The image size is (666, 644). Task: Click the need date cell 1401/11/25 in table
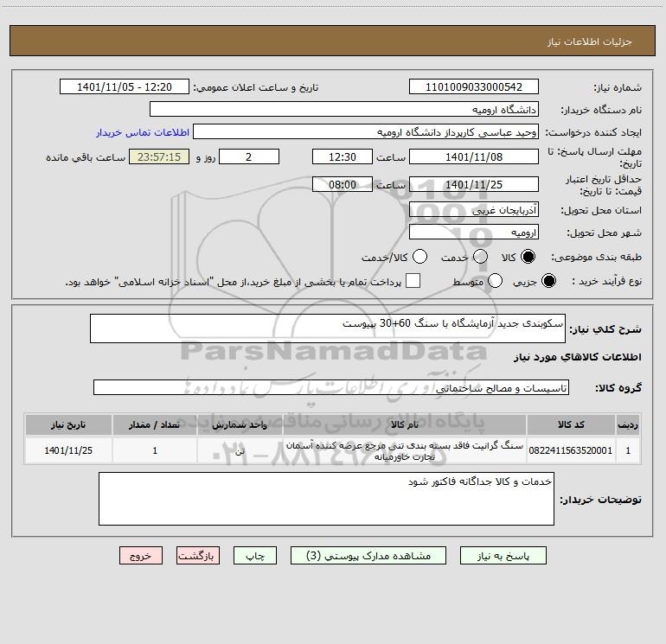tap(68, 450)
